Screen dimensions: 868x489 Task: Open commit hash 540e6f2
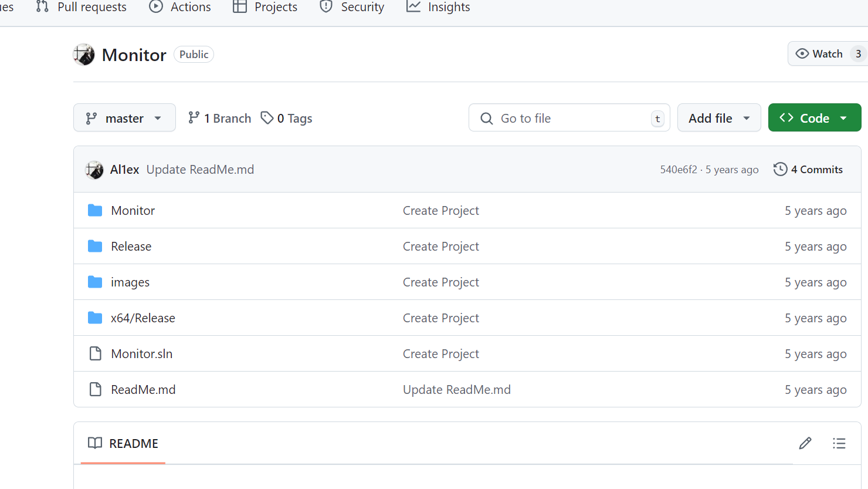coord(679,170)
